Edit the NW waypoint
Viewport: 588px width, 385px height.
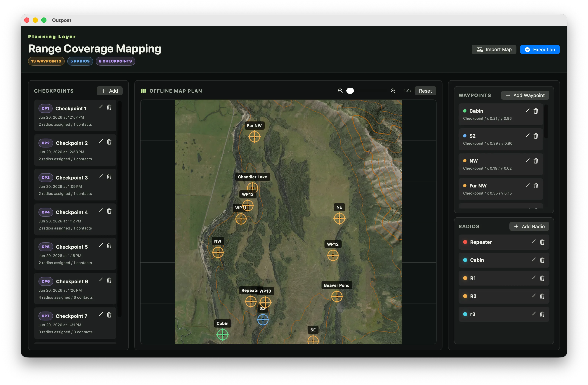527,161
